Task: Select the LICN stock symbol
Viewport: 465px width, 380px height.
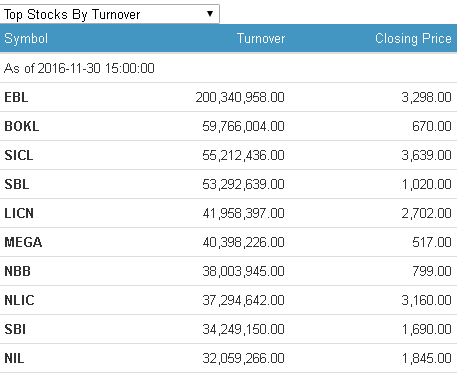Action: tap(19, 213)
